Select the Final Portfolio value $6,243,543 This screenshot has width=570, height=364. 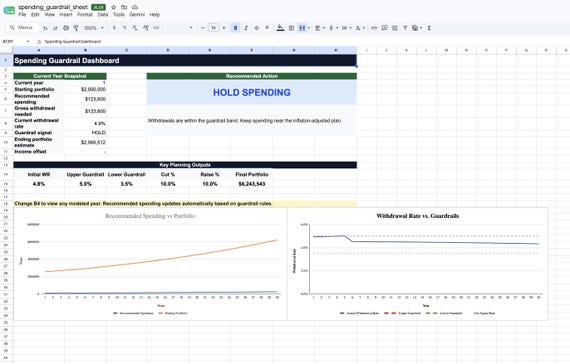(x=252, y=184)
